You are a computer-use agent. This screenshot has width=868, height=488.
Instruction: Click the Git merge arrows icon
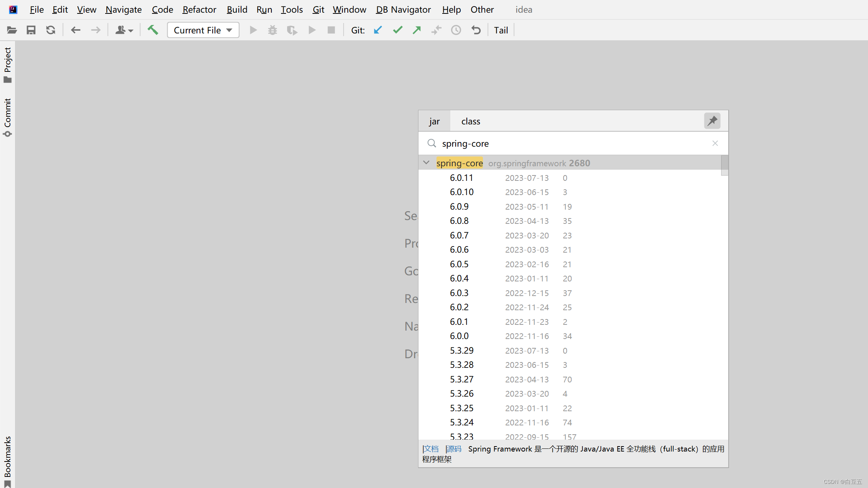[436, 30]
